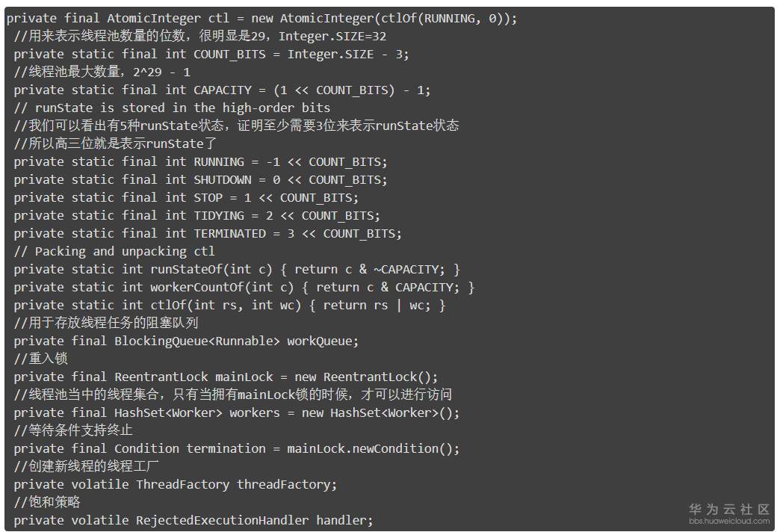780x532 pixels.
Task: Click the ThreadFactory threadFactory declaration
Action: (175, 484)
